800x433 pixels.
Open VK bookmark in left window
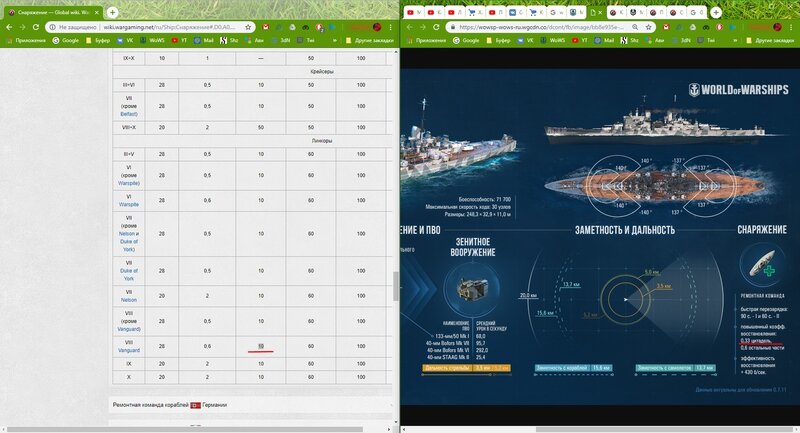[x=124, y=40]
